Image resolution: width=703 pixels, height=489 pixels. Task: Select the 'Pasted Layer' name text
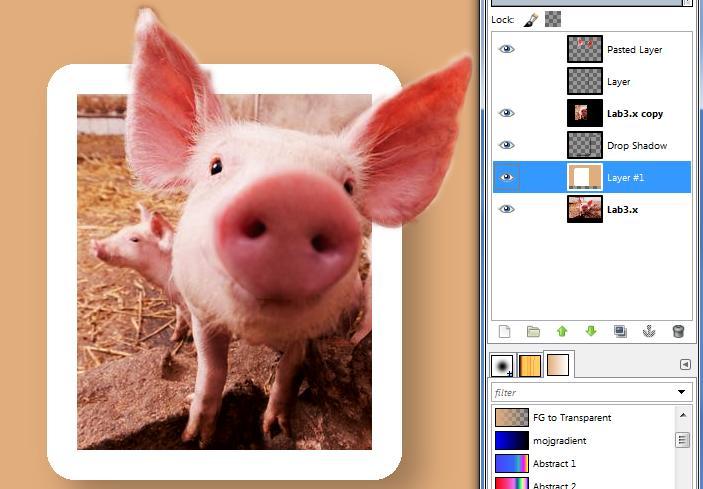click(x=634, y=50)
